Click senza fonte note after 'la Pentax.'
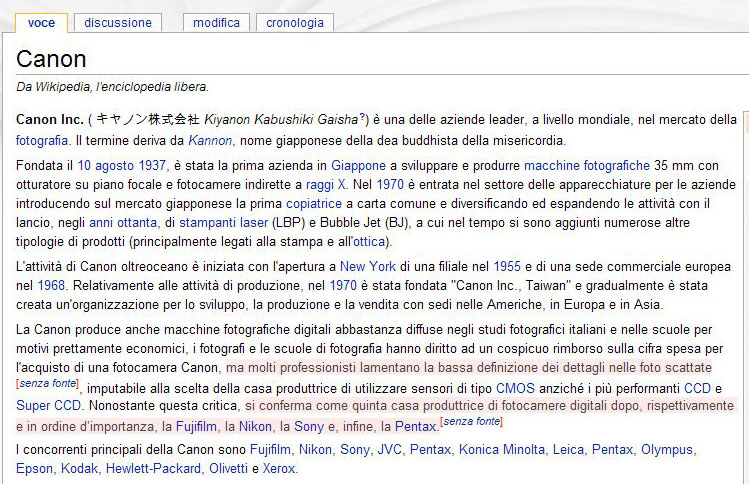 [471, 422]
